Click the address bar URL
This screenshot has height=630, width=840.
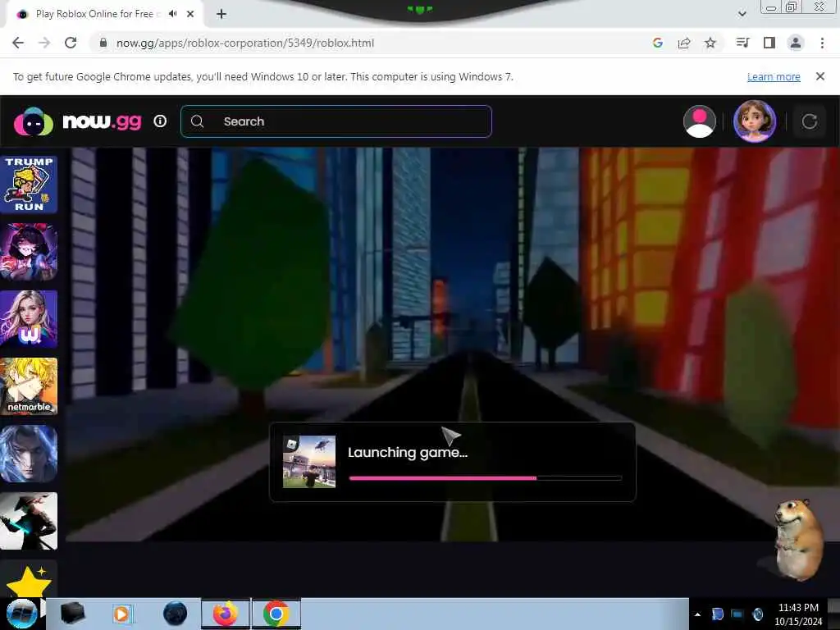(244, 43)
